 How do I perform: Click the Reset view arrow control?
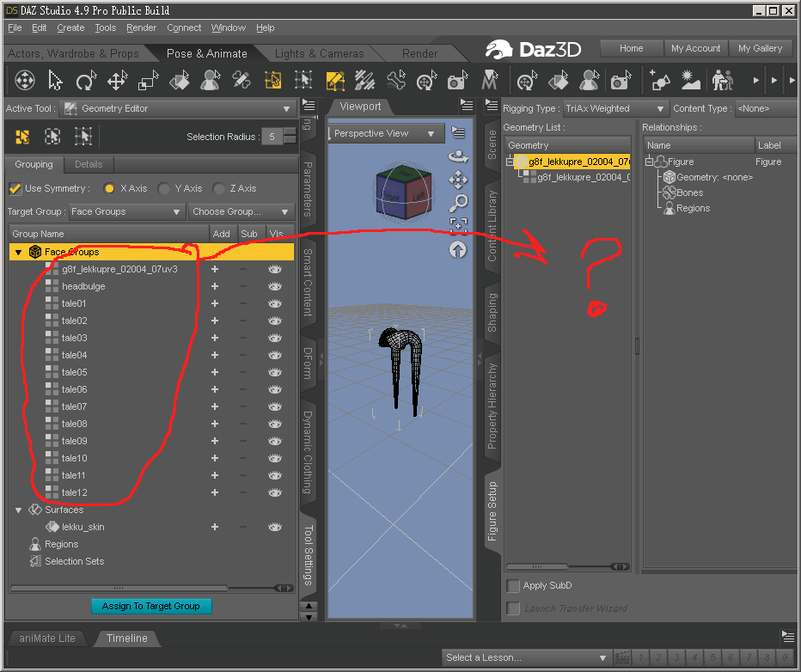pyautogui.click(x=458, y=250)
